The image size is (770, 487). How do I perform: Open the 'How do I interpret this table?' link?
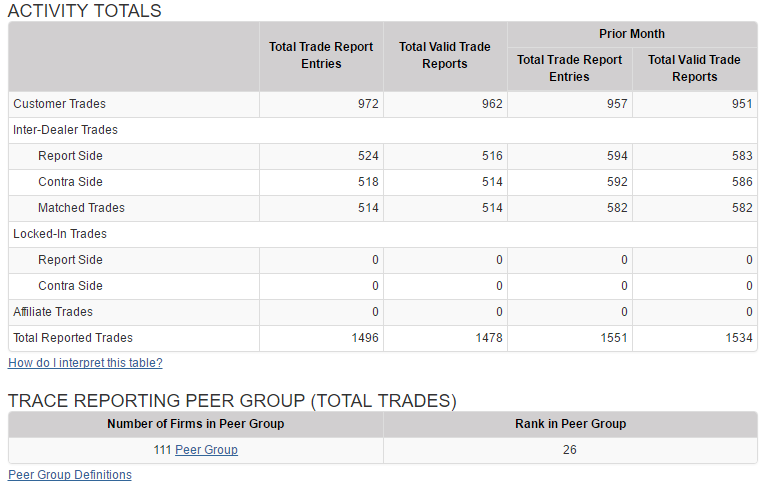click(x=85, y=363)
